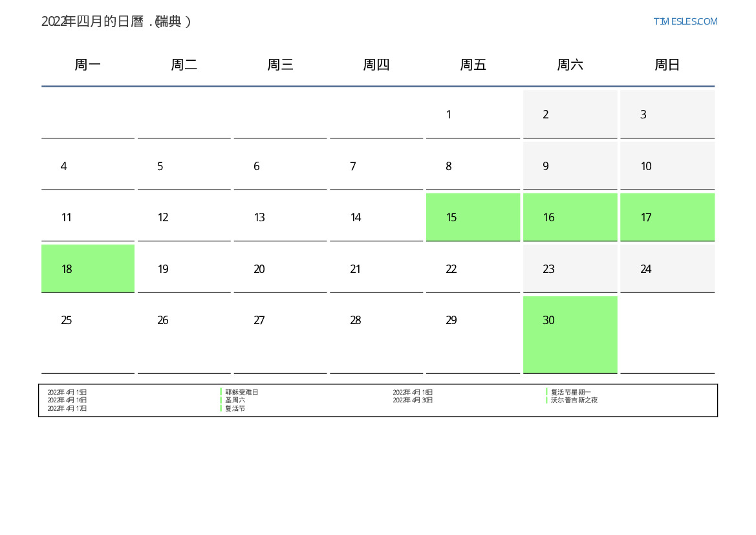The height and width of the screenshot is (535, 756).
Task: Click the 周一 column header
Action: (x=88, y=65)
